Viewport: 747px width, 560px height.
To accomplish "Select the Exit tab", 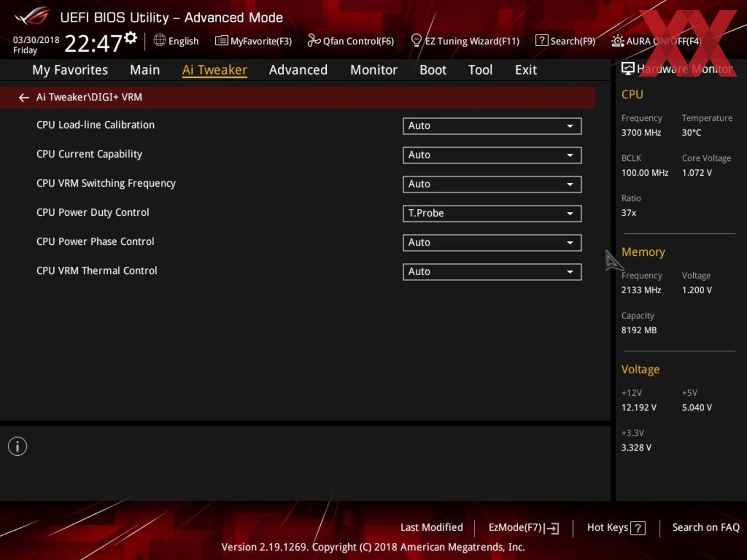I will (x=526, y=70).
